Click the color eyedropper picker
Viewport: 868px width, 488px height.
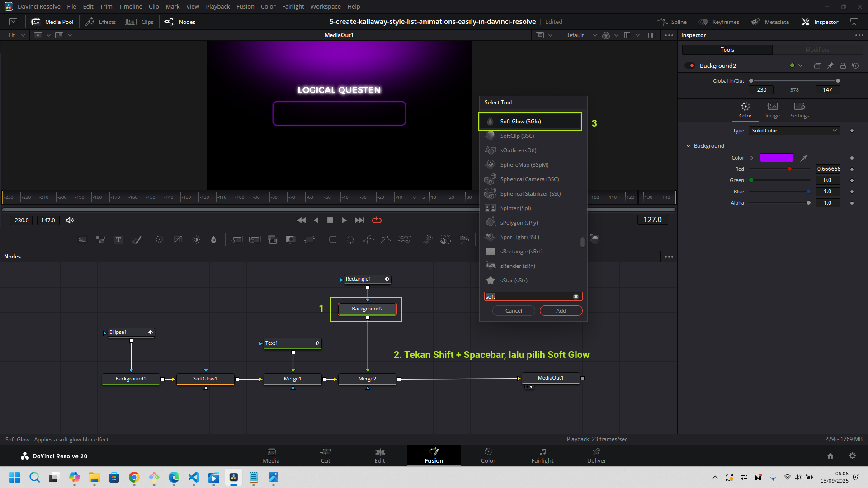tap(803, 158)
